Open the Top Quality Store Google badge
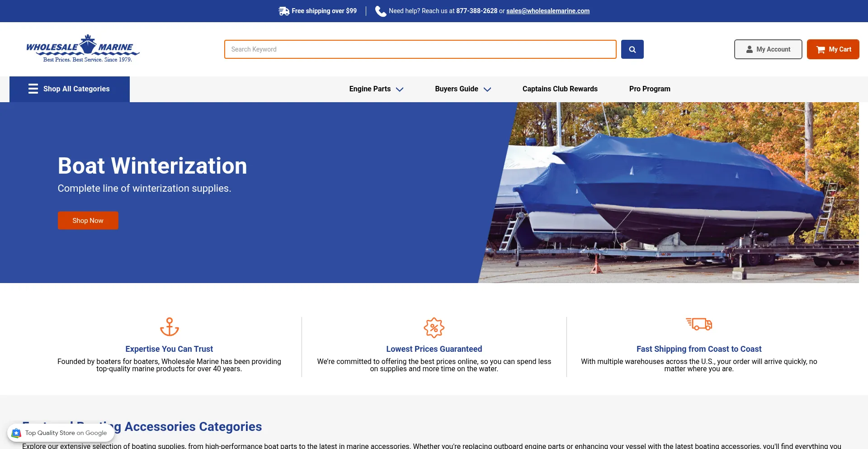Viewport: 868px width, 449px height. tap(61, 433)
